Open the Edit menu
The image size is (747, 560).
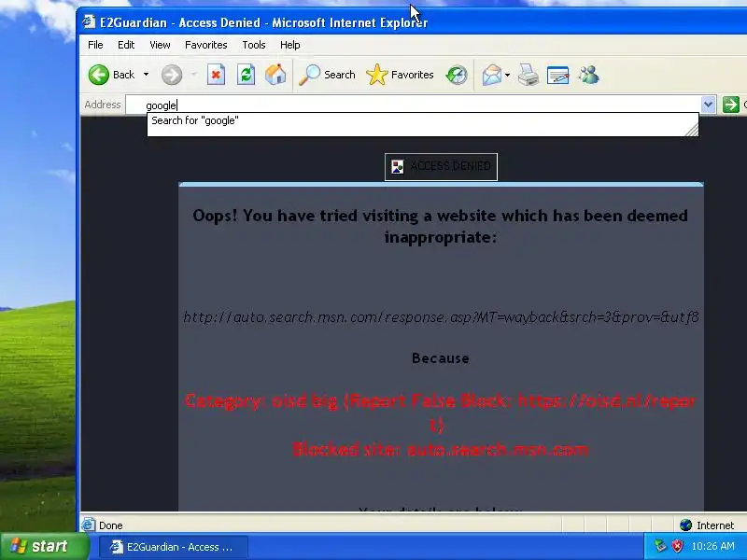(126, 45)
